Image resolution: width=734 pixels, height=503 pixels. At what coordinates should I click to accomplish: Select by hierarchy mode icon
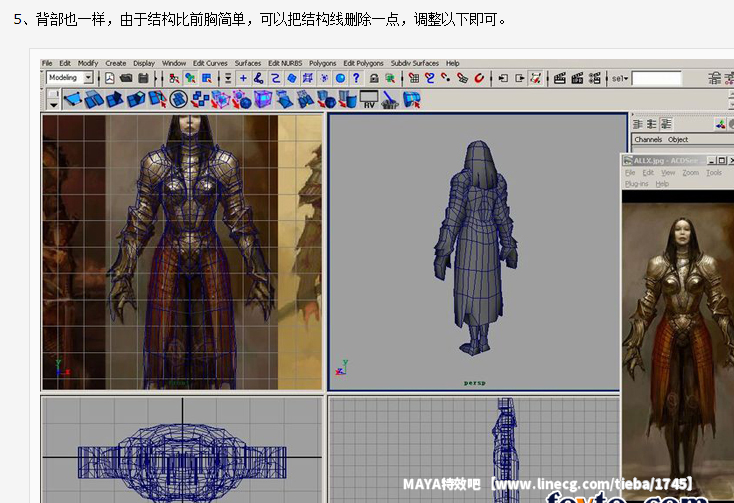point(174,78)
